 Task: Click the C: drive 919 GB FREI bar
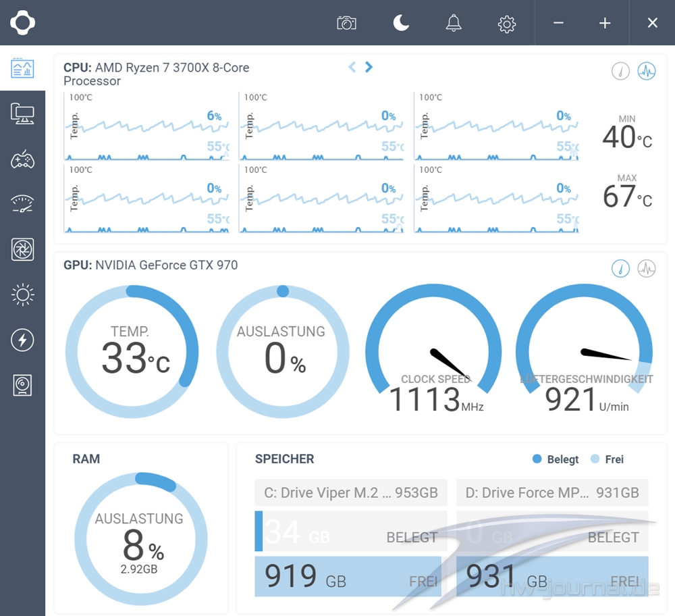pyautogui.click(x=348, y=576)
